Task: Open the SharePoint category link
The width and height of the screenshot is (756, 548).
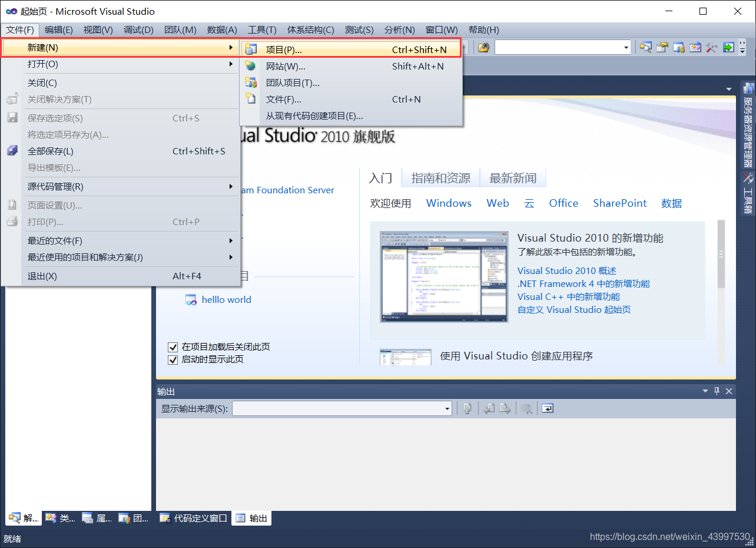Action: coord(619,203)
